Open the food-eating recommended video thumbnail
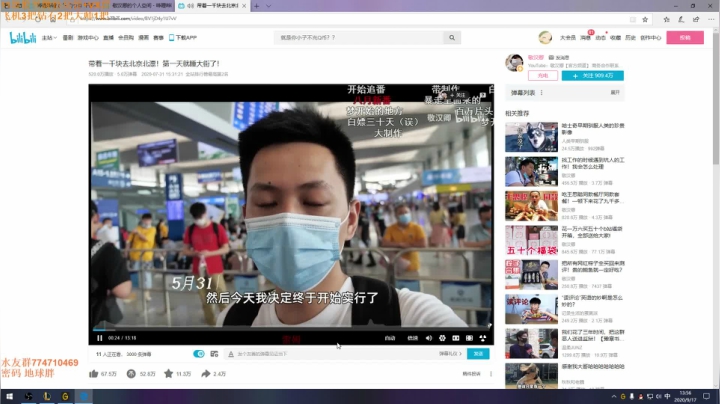This screenshot has height=404, width=720. pyautogui.click(x=531, y=206)
